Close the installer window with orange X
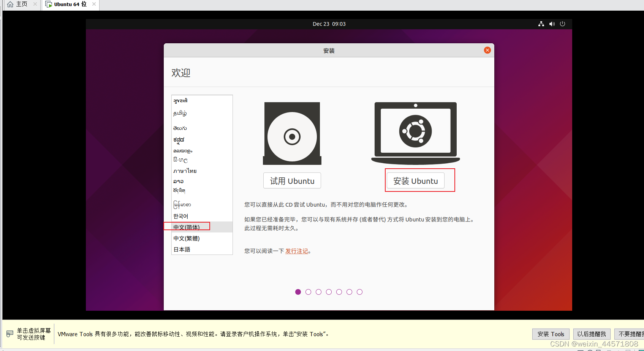 tap(487, 50)
